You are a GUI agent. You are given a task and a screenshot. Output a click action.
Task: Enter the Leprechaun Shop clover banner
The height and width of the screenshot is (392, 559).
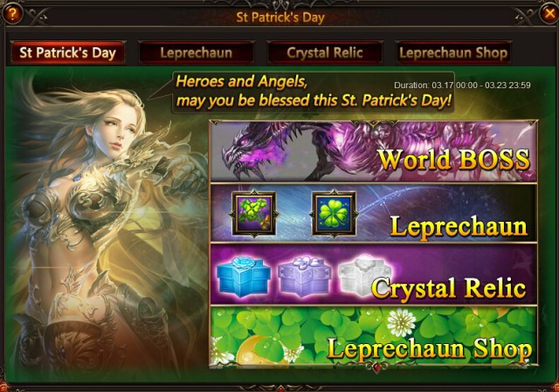(374, 336)
